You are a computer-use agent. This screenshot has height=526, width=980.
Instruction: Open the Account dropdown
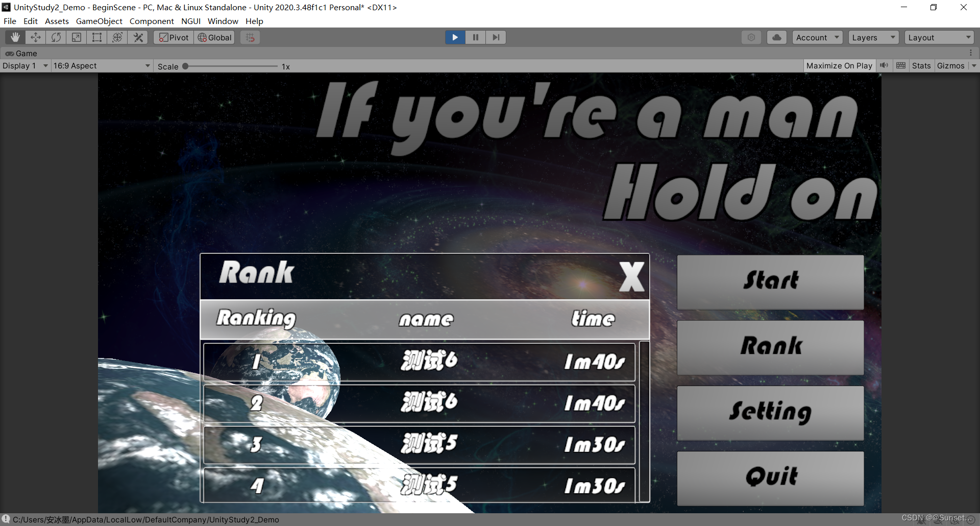pos(817,37)
